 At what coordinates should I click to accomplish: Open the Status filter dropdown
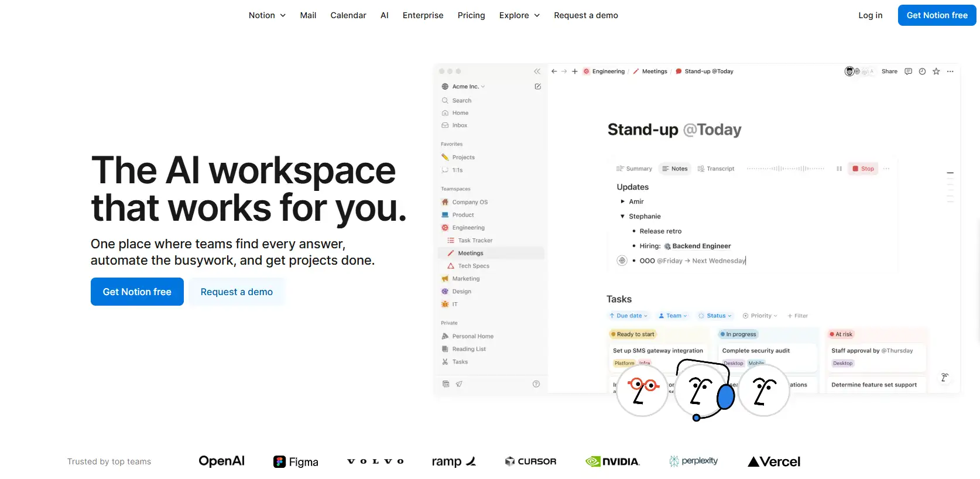pyautogui.click(x=715, y=316)
